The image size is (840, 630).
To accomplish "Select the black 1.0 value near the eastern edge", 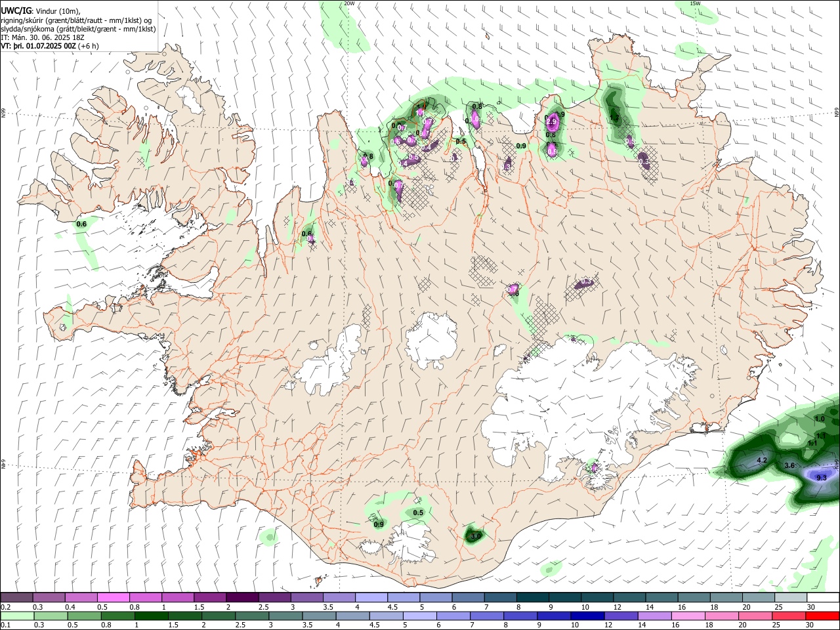I will 820,419.
